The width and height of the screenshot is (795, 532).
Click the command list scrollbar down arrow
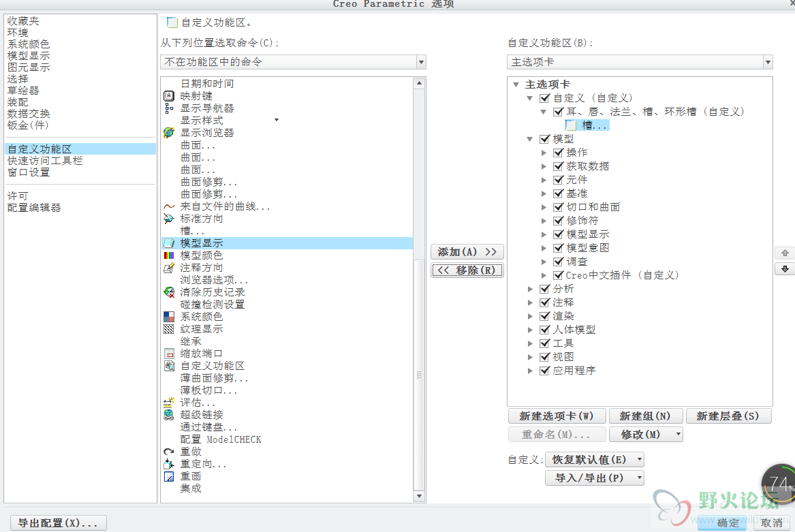pos(419,497)
